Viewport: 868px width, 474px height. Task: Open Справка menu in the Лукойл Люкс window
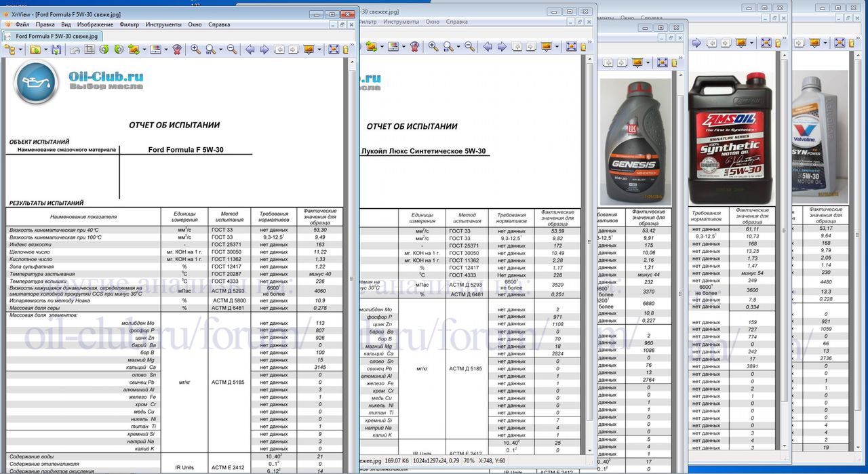(458, 22)
